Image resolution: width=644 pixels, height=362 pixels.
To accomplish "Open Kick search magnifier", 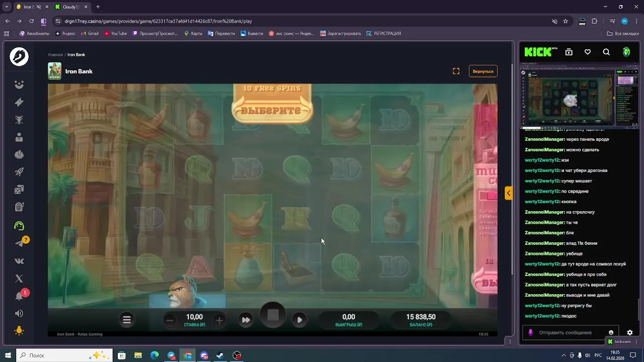I will (606, 52).
